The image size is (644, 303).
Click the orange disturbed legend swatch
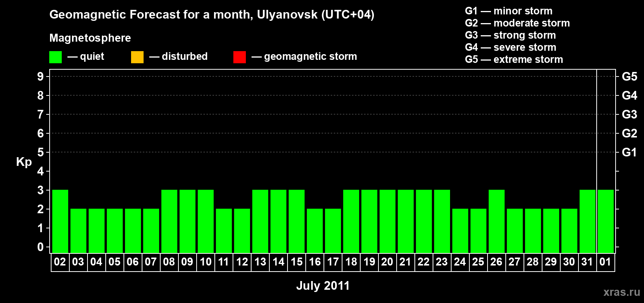137,57
